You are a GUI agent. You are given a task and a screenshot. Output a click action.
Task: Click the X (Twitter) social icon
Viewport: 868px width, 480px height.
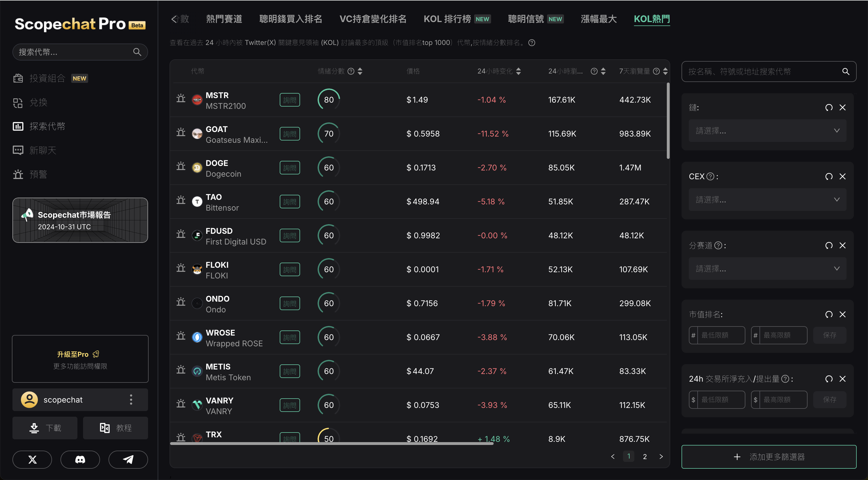[32, 459]
